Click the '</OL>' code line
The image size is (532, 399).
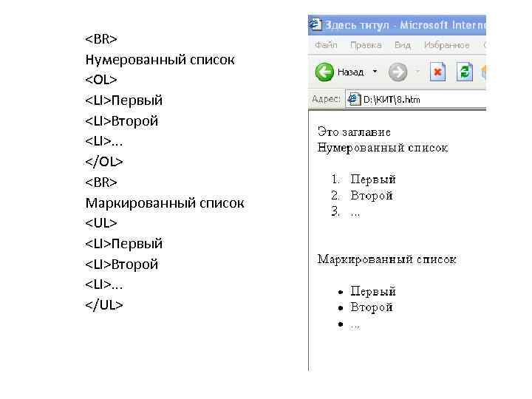pyautogui.click(x=104, y=162)
